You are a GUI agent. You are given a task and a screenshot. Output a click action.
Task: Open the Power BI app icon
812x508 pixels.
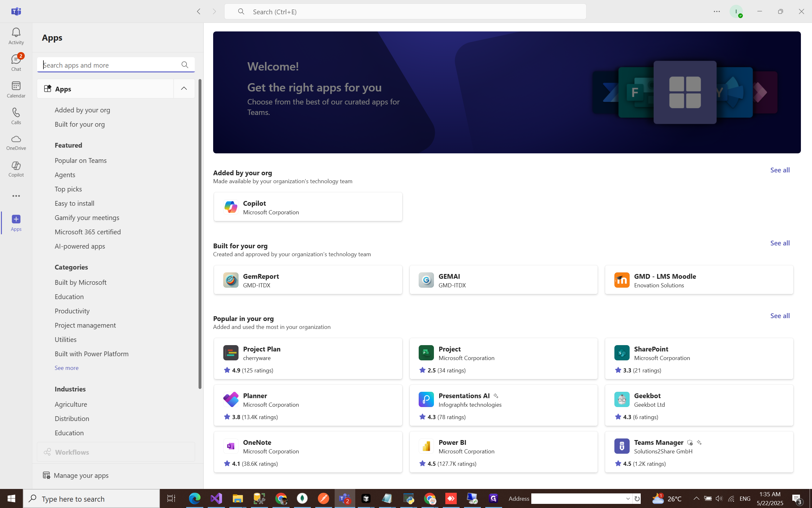pyautogui.click(x=426, y=446)
